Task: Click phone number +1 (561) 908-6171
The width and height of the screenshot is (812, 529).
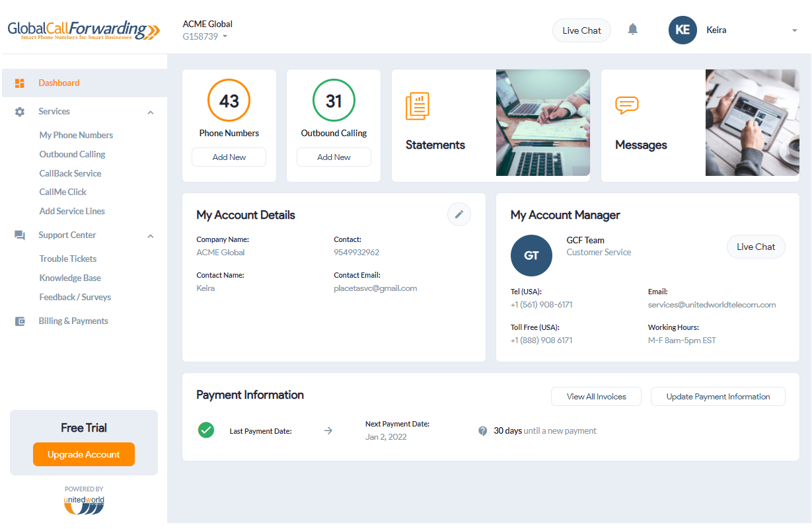Action: [x=542, y=305]
